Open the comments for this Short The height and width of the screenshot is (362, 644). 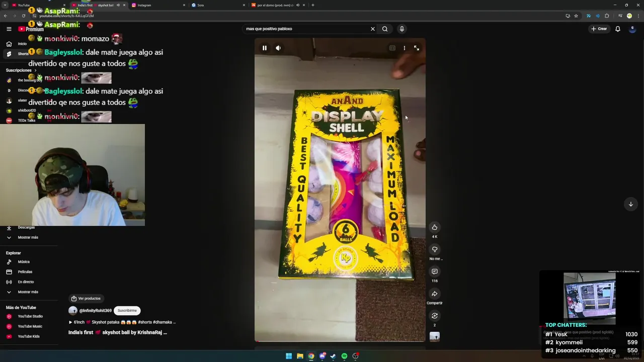435,271
